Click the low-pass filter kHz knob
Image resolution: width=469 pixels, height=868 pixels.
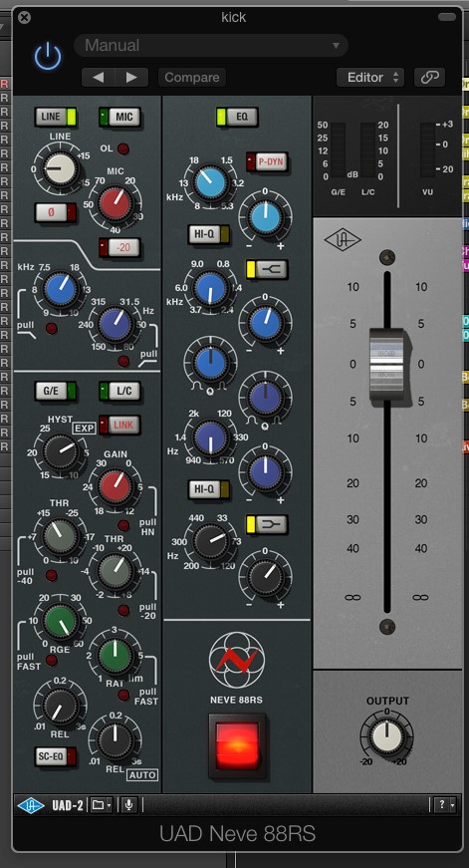point(61,290)
